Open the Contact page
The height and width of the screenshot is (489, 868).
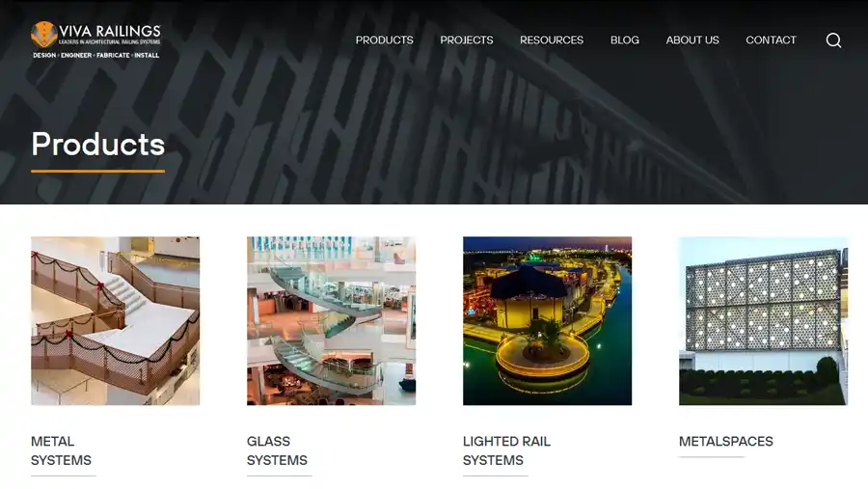pos(771,40)
